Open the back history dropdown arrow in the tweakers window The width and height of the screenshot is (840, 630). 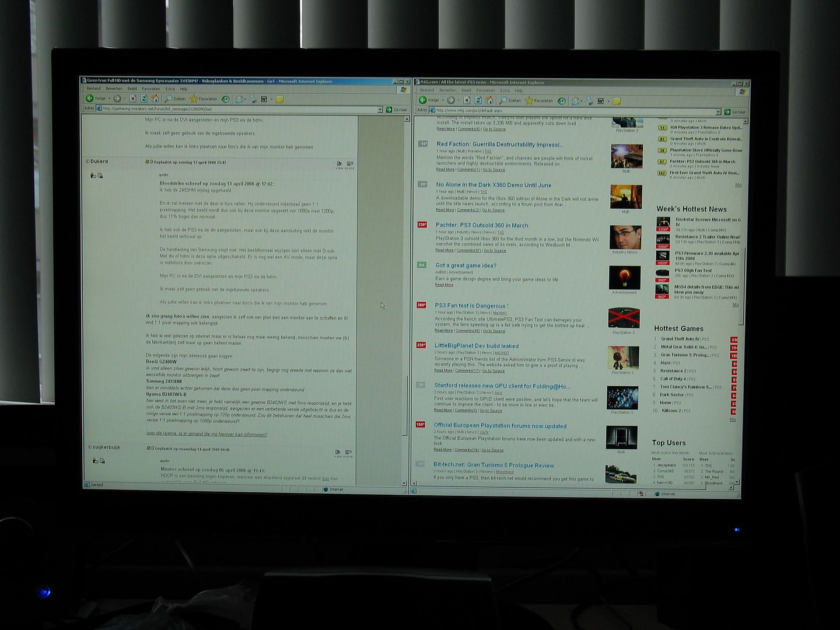(x=110, y=99)
